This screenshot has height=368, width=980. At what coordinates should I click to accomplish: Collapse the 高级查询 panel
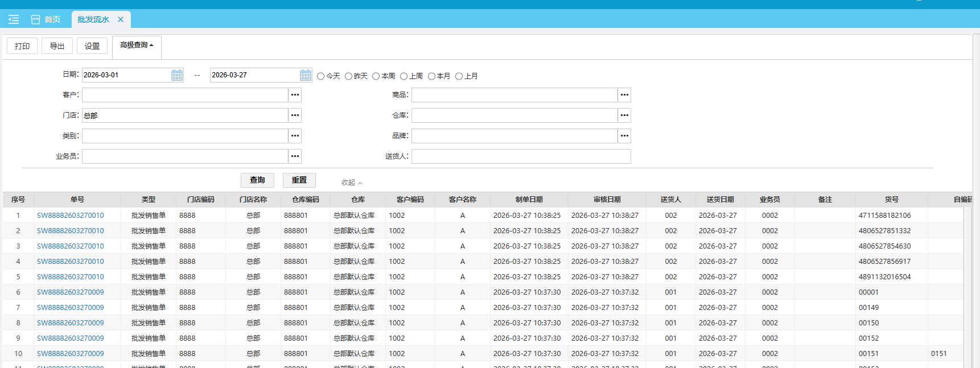(x=137, y=46)
